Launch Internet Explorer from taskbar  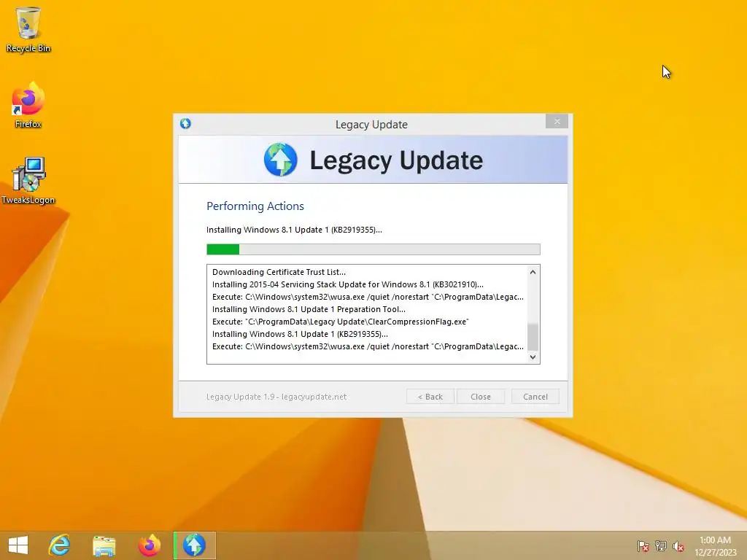[60, 545]
